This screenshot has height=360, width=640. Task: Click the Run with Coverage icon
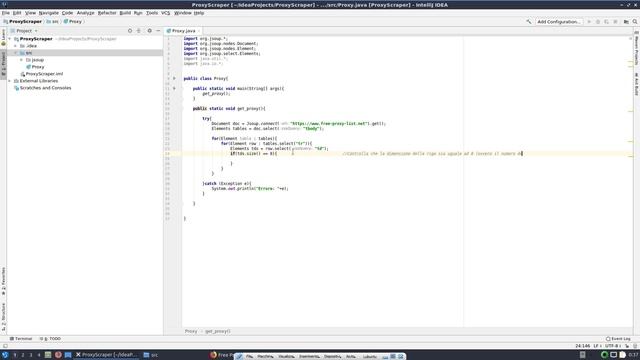point(607,22)
